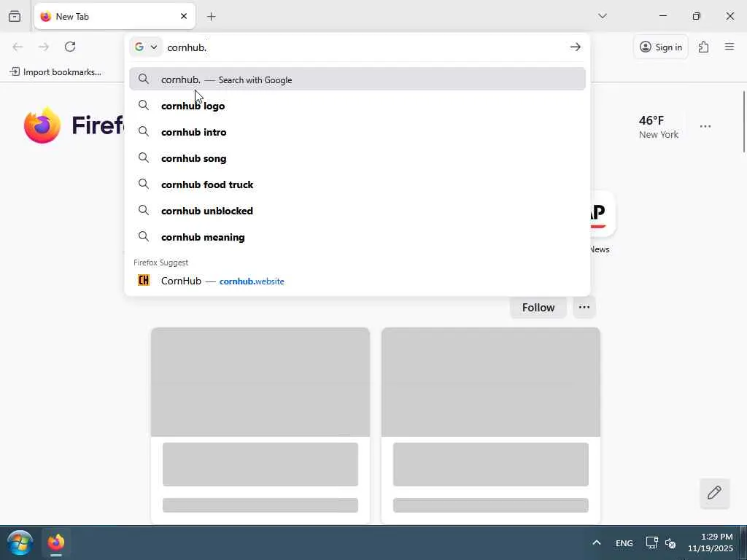Go forward one page with forward arrow
Image resolution: width=747 pixels, height=560 pixels.
[x=44, y=47]
